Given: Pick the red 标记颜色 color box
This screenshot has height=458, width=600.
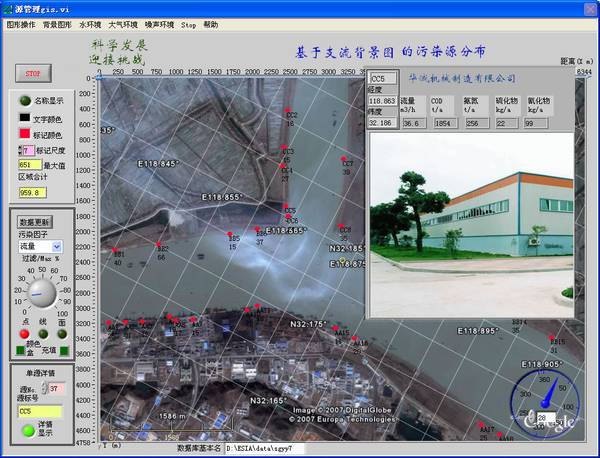Looking at the screenshot, I should click(25, 134).
